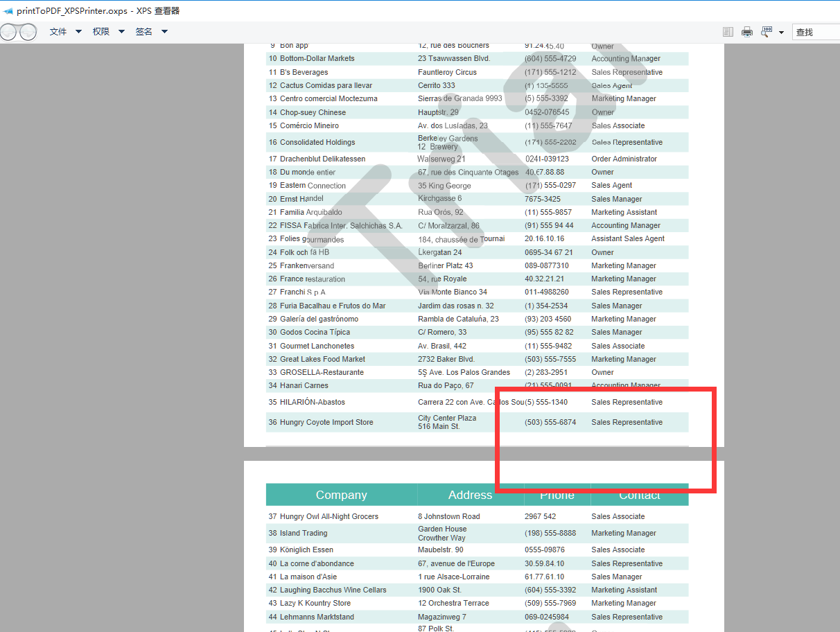Click the XPS Viewer title bar icon
The height and width of the screenshot is (632, 840).
8,11
